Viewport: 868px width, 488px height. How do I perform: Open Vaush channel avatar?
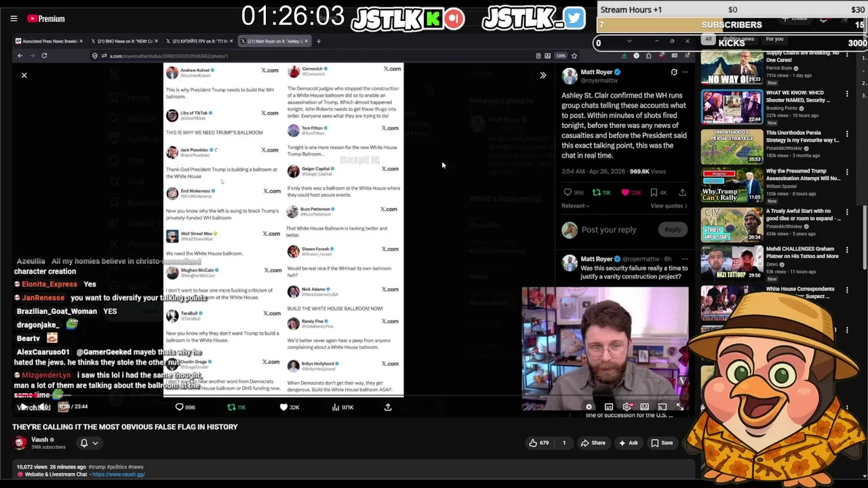pyautogui.click(x=20, y=443)
